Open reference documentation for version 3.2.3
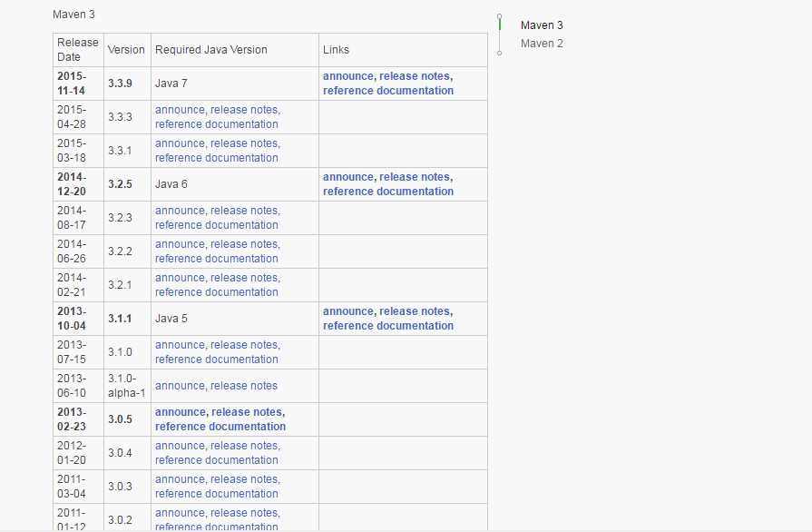Image resolution: width=812 pixels, height=532 pixels. [x=217, y=225]
